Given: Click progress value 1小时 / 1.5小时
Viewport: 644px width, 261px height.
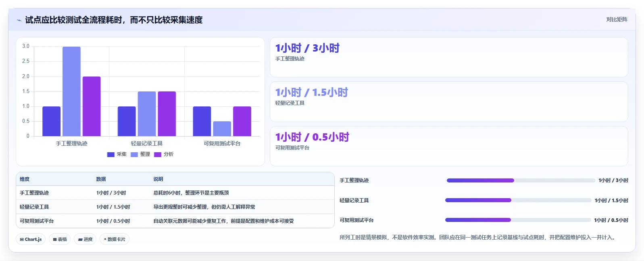Looking at the screenshot, I should 611,201.
